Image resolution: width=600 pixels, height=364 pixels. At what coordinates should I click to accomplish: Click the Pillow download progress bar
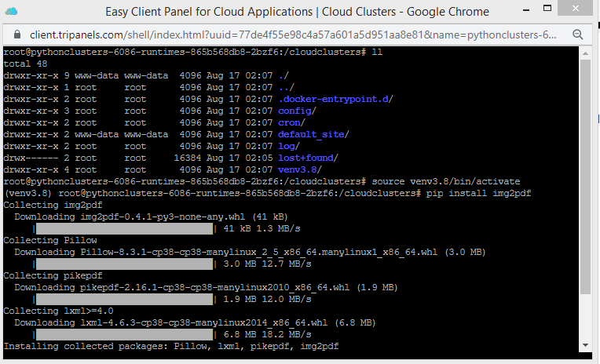[123, 264]
